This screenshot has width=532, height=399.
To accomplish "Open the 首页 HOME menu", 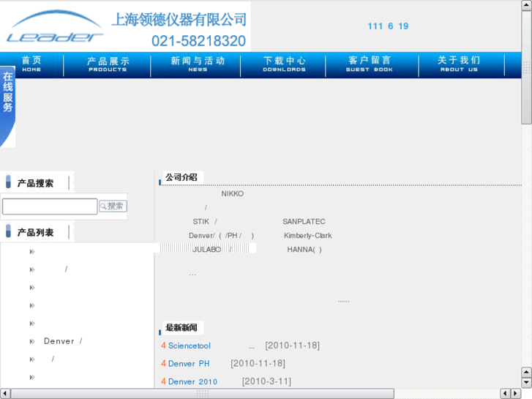I will [x=31, y=64].
